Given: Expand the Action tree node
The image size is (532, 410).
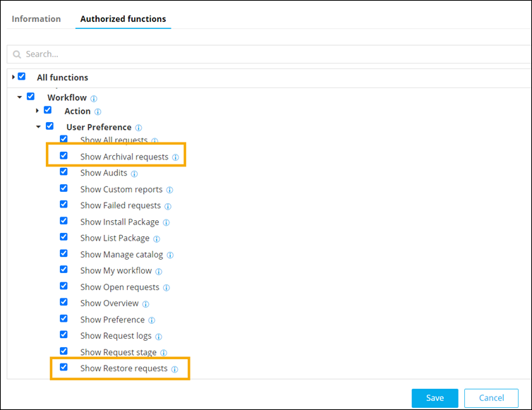Looking at the screenshot, I should click(37, 111).
